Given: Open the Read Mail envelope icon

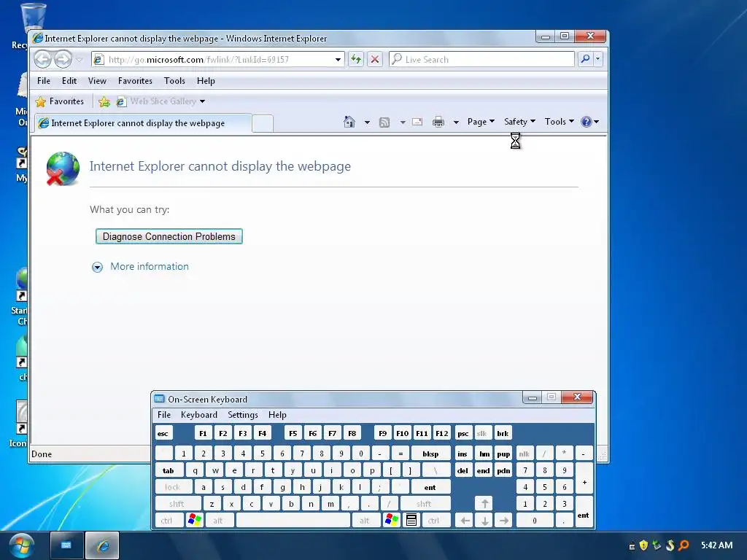Looking at the screenshot, I should [417, 122].
